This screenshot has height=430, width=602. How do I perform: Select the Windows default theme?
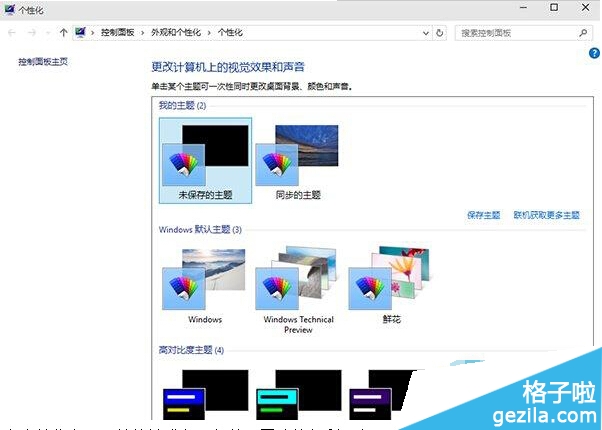tap(205, 286)
